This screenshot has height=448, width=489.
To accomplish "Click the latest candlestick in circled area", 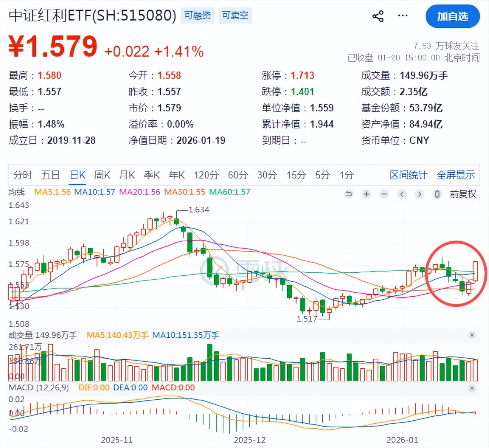I will pyautogui.click(x=475, y=271).
